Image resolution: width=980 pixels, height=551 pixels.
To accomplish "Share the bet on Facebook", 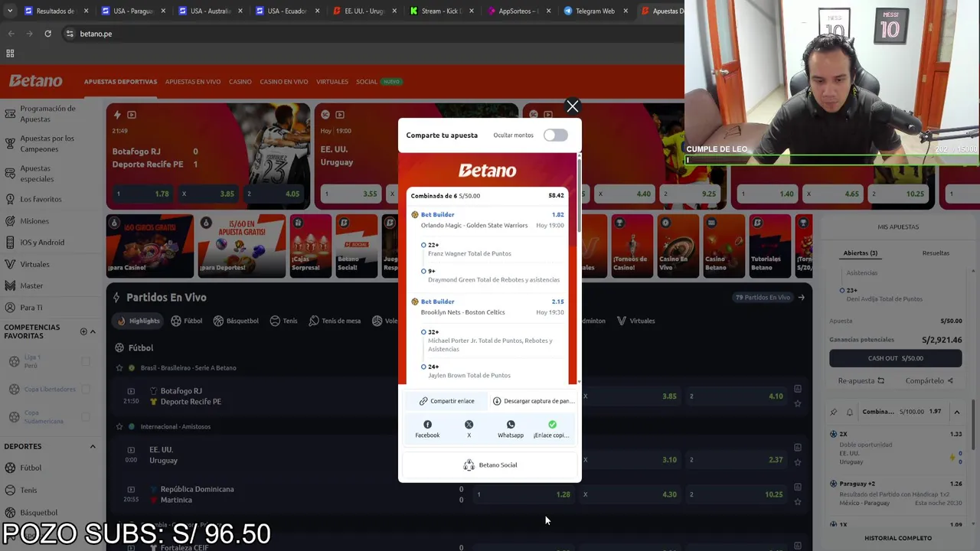I will 427,429.
